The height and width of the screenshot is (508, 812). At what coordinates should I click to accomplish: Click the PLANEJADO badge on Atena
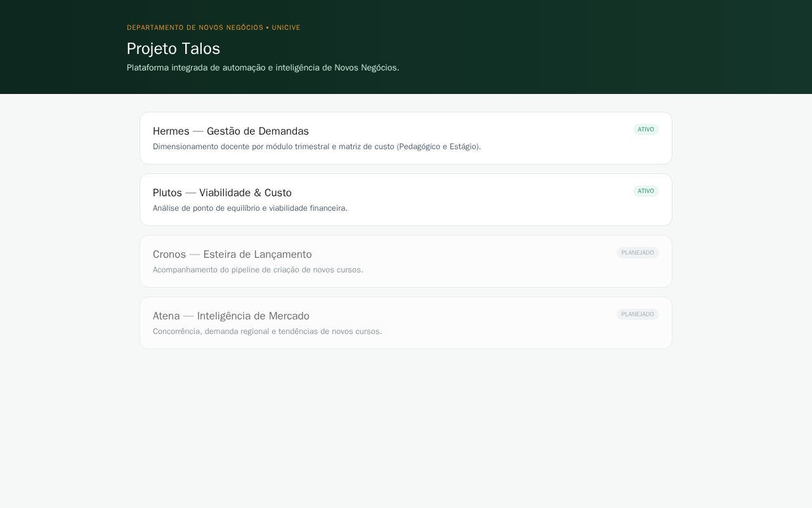638,314
